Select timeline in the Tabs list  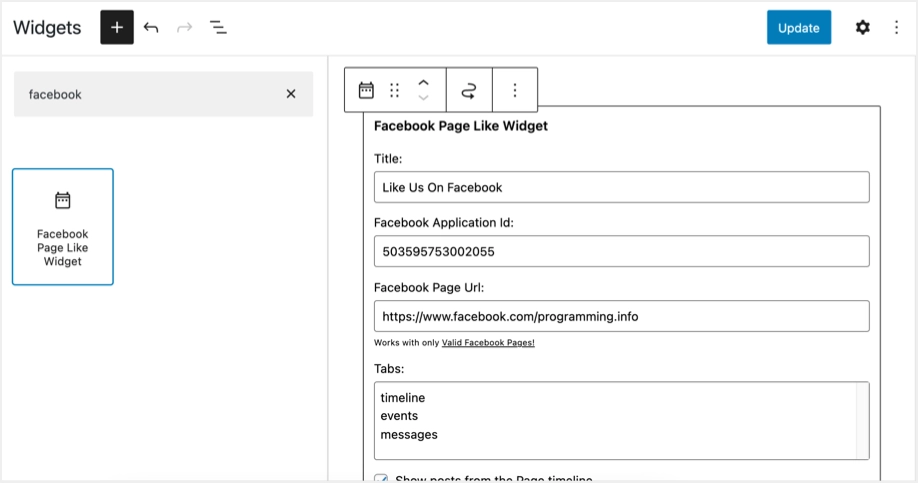click(x=403, y=398)
